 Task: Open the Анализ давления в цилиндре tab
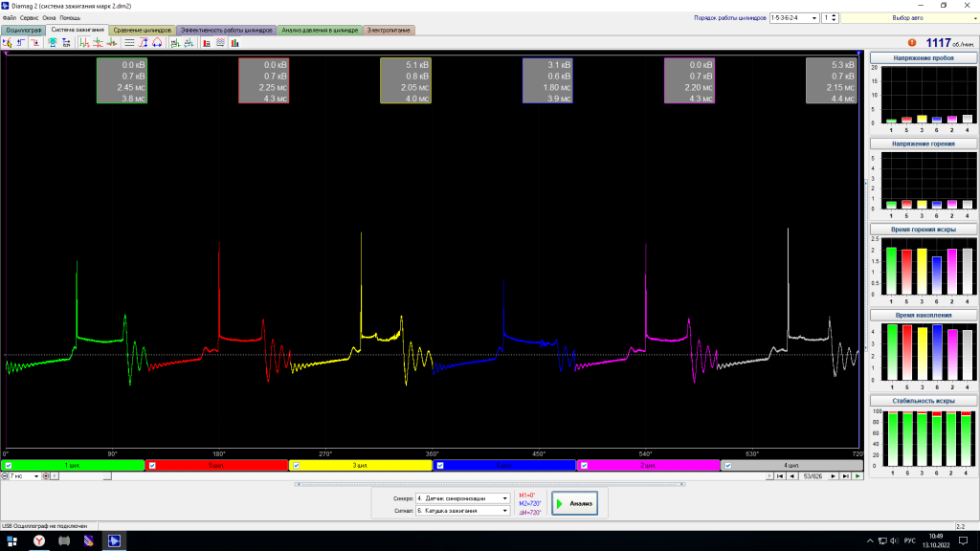[x=320, y=30]
